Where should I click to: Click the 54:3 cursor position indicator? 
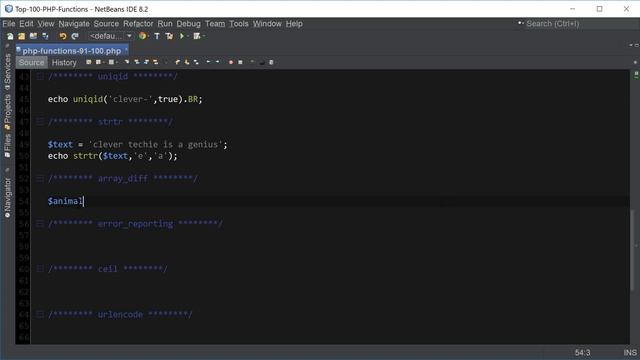[x=582, y=353]
